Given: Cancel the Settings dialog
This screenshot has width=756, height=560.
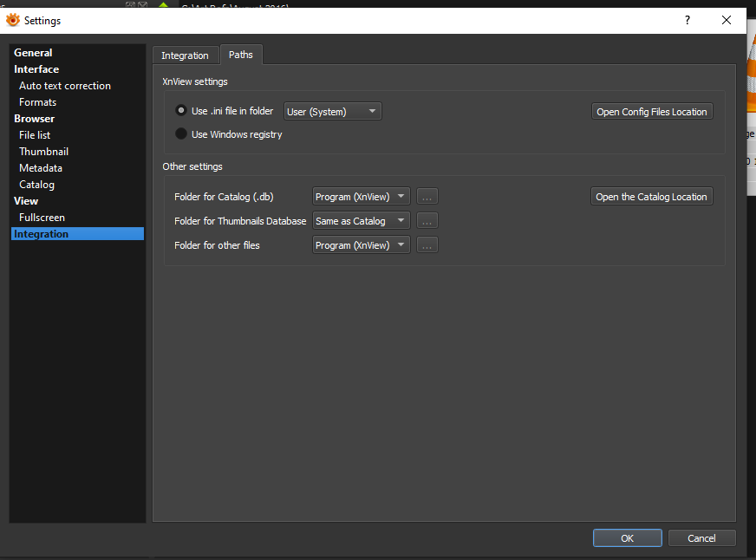Looking at the screenshot, I should click(701, 538).
